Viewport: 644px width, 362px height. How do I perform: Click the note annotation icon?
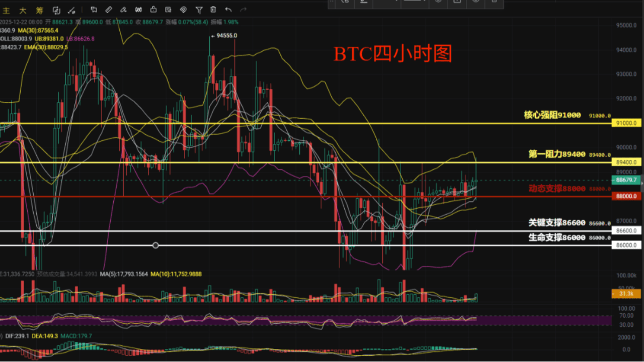point(169,10)
